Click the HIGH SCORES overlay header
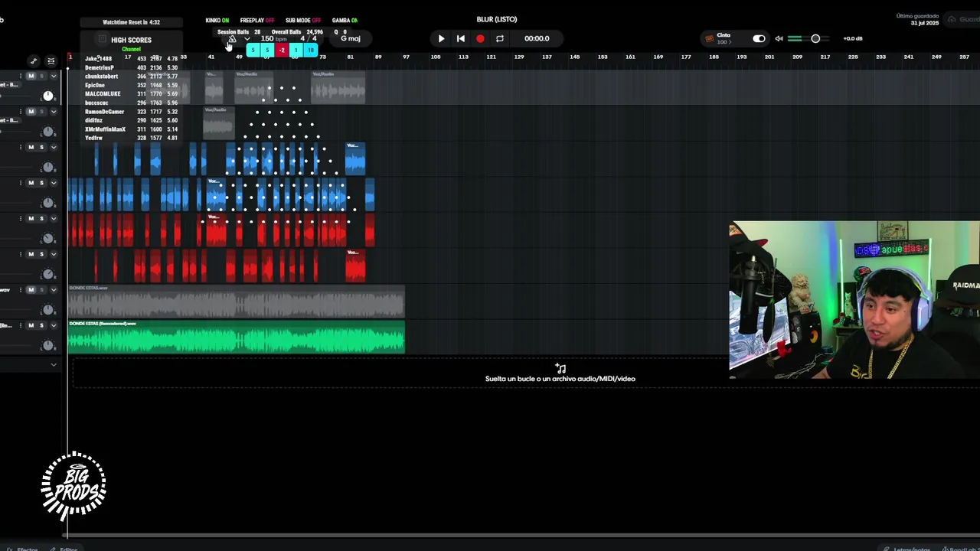 (131, 40)
